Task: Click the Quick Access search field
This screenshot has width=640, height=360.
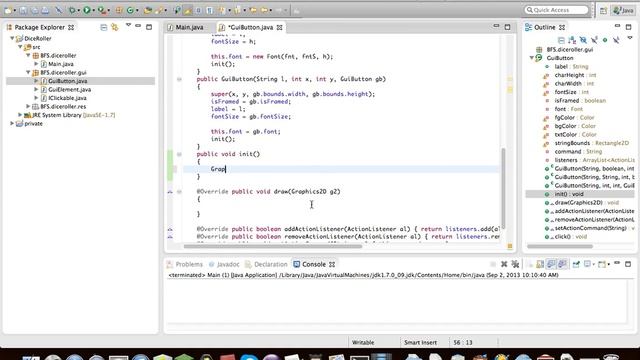Action: [x=557, y=10]
